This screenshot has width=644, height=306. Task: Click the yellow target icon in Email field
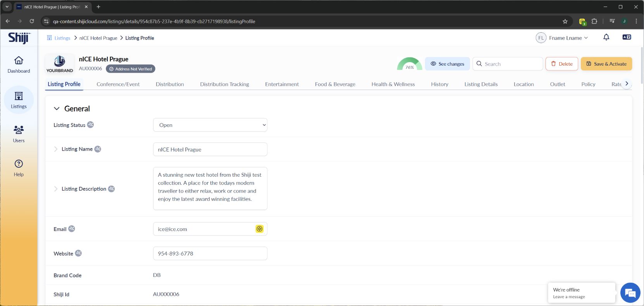point(259,229)
